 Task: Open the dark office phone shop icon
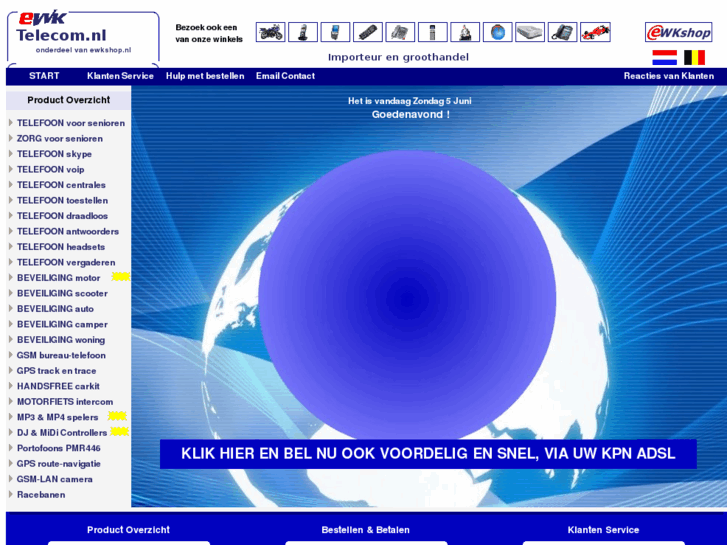[562, 32]
